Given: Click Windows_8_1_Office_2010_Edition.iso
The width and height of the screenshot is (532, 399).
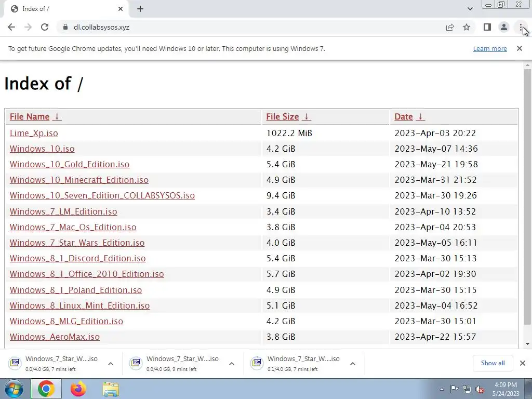Looking at the screenshot, I should [87, 274].
